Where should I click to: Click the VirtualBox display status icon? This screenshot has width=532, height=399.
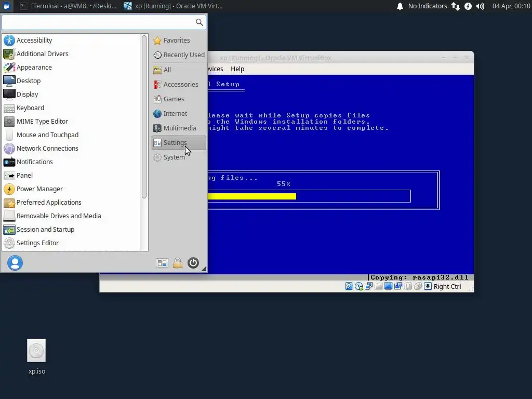388,286
